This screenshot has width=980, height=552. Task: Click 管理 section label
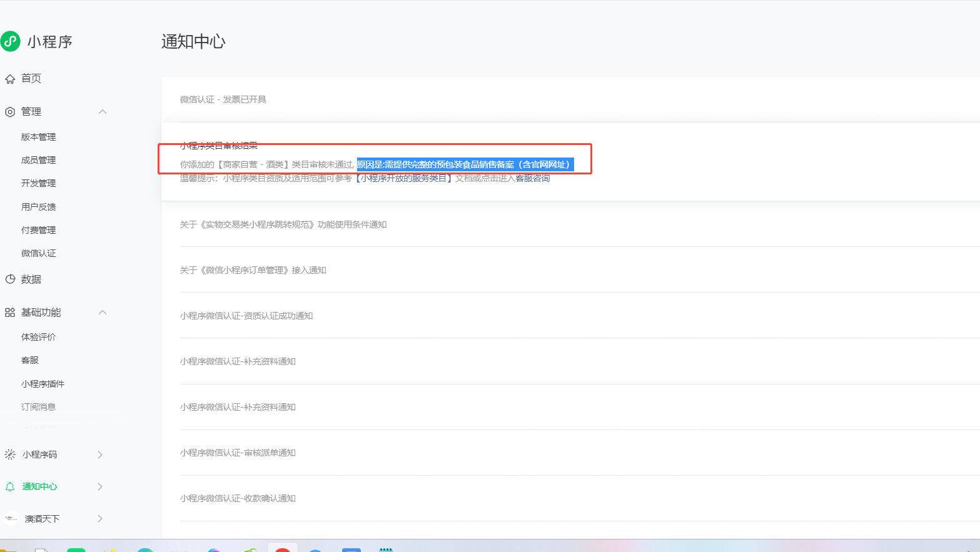point(31,111)
